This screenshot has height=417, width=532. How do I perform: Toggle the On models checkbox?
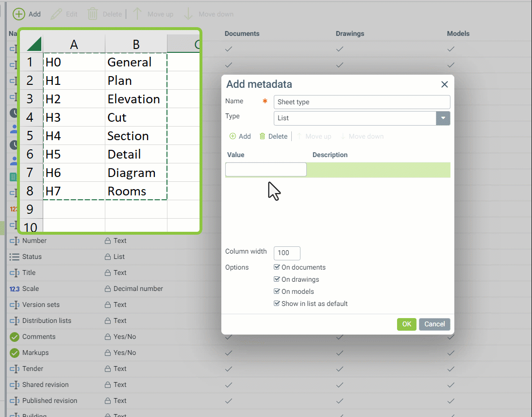tap(277, 291)
